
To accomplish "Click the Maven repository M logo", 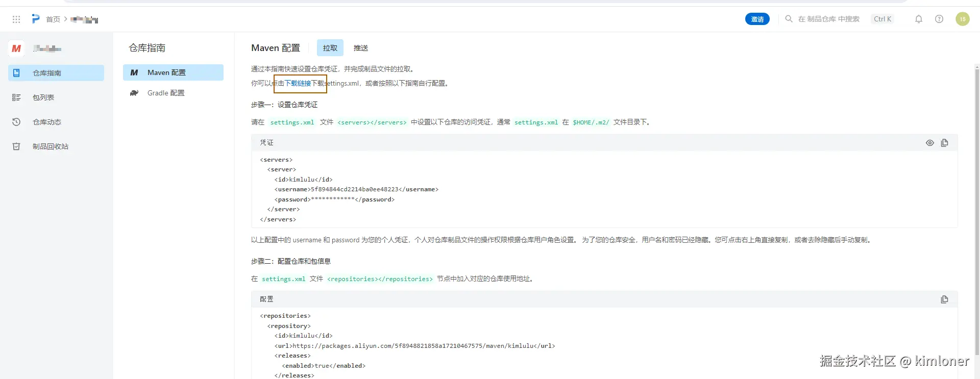I will coord(16,48).
